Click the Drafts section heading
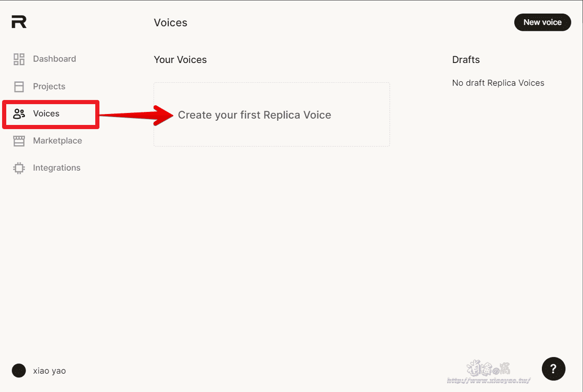 point(466,59)
